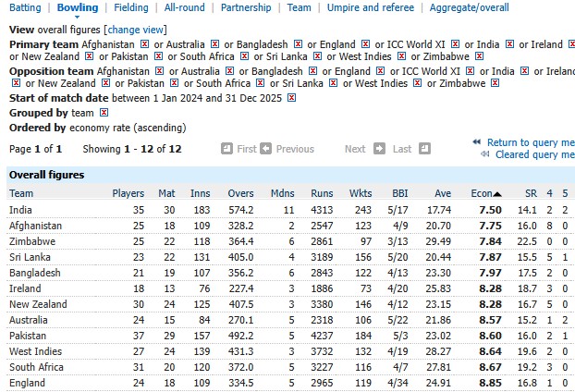Switch to the Fielding tab
This screenshot has height=392, width=575.
coord(131,7)
